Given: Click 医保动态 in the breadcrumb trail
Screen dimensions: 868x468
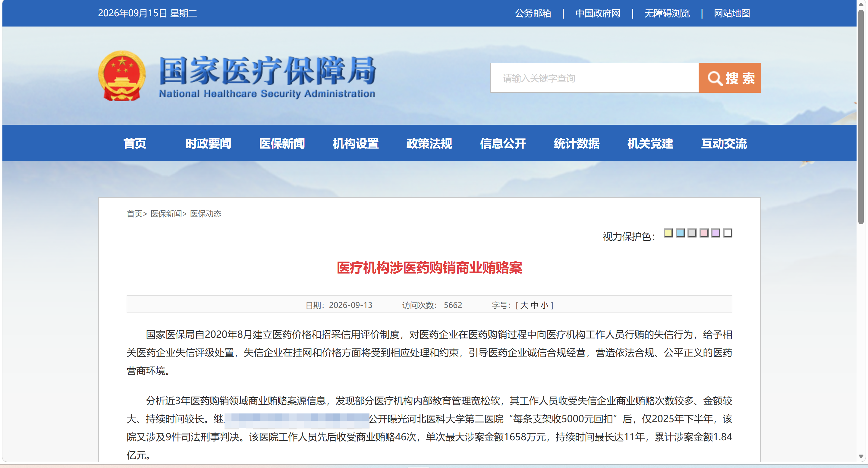Looking at the screenshot, I should pyautogui.click(x=206, y=214).
